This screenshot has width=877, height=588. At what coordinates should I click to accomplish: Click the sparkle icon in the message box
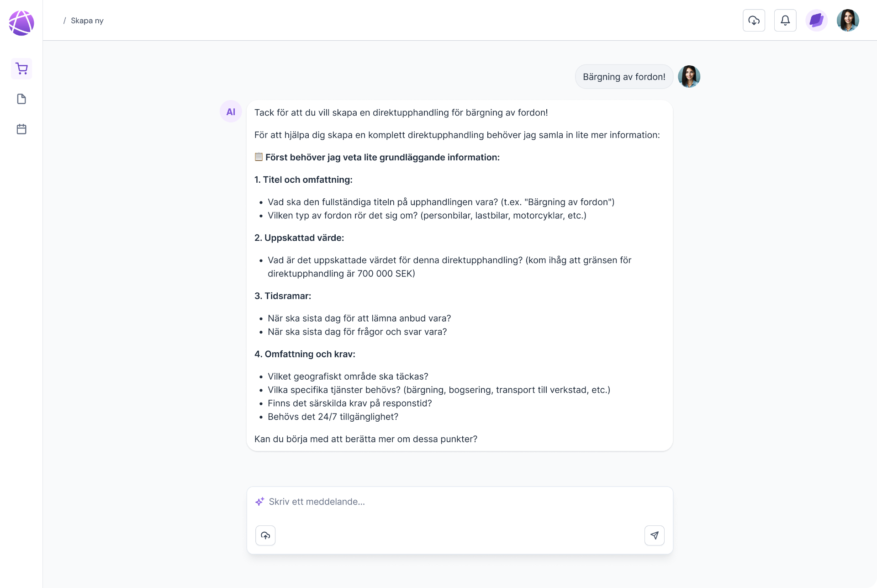(260, 502)
